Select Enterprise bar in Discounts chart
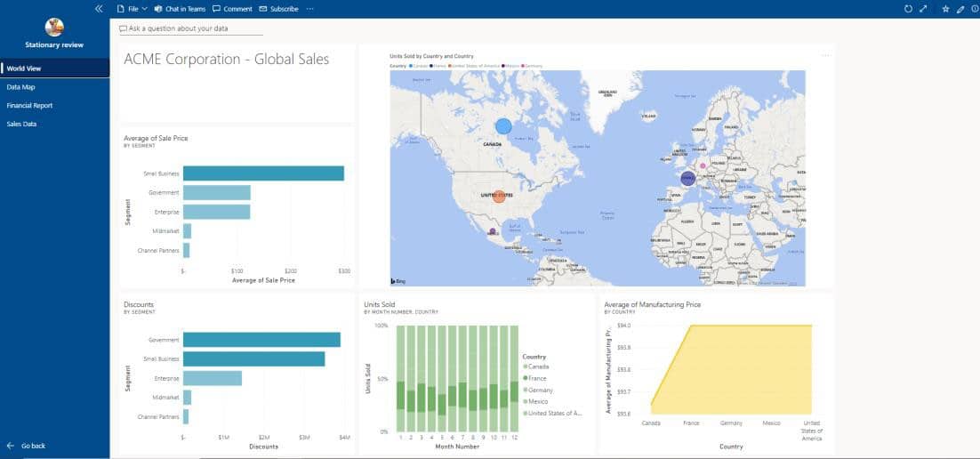The height and width of the screenshot is (459, 980). (x=213, y=378)
